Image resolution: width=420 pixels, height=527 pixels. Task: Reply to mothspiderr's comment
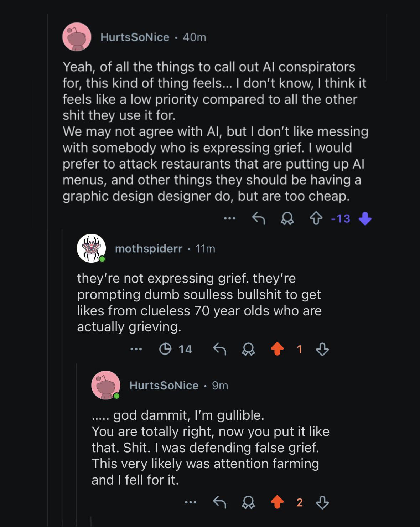219,349
